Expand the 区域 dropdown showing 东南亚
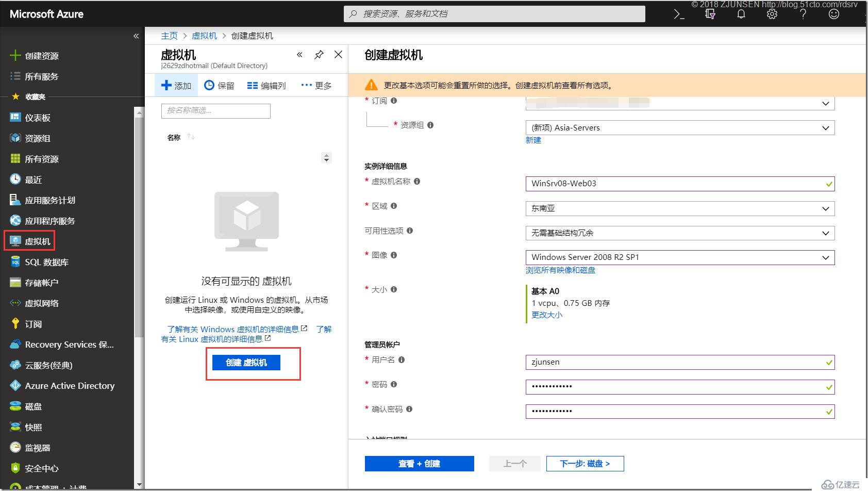The width and height of the screenshot is (868, 491). pyautogui.click(x=680, y=208)
